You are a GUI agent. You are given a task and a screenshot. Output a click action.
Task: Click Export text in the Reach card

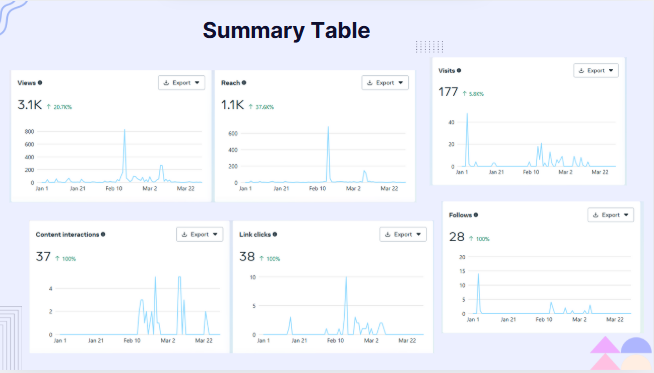(x=385, y=83)
